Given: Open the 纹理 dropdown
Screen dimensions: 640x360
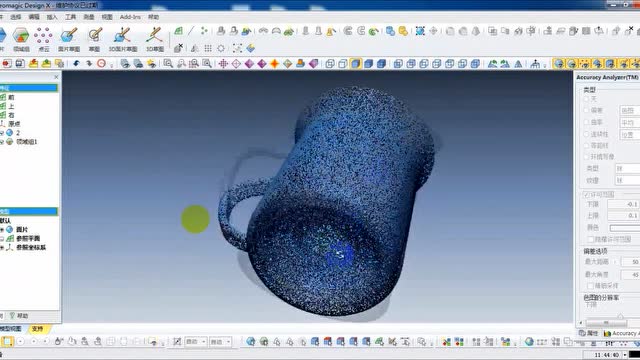Looking at the screenshot, I should pyautogui.click(x=628, y=180).
